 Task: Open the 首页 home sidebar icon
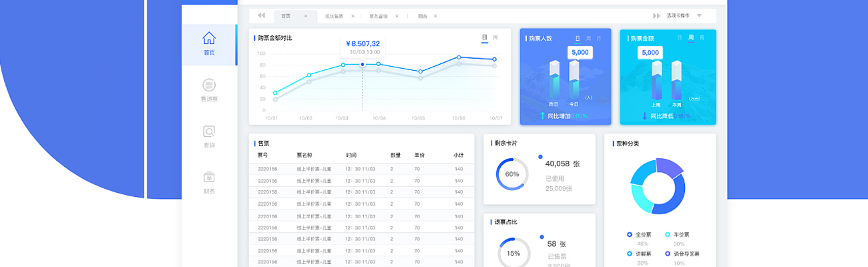tap(209, 38)
